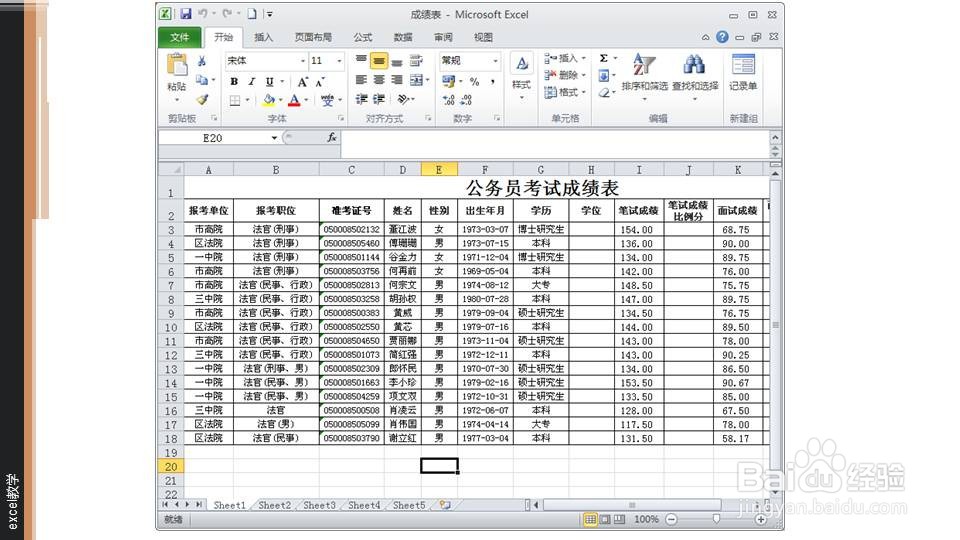Open the font size 11 dropdown

coord(339,61)
